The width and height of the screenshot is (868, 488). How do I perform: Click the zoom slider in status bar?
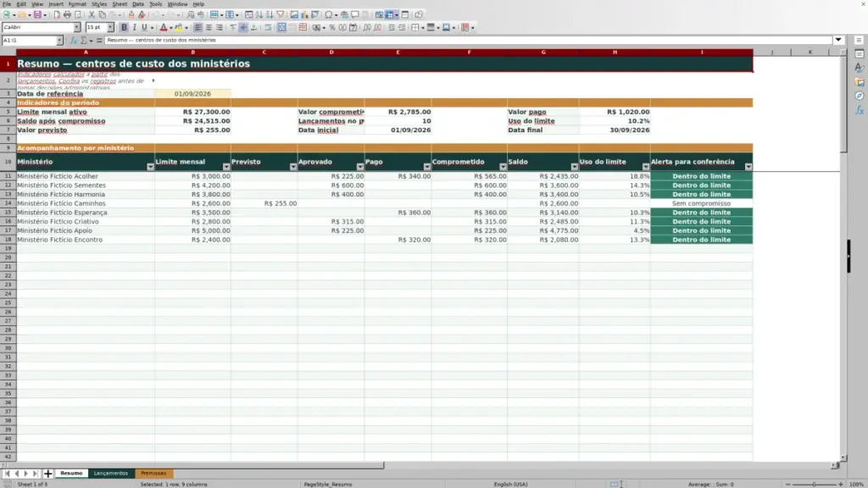click(815, 485)
